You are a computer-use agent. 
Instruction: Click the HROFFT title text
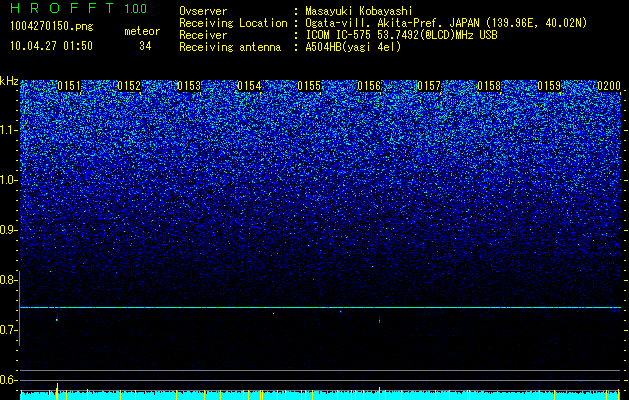click(x=62, y=8)
